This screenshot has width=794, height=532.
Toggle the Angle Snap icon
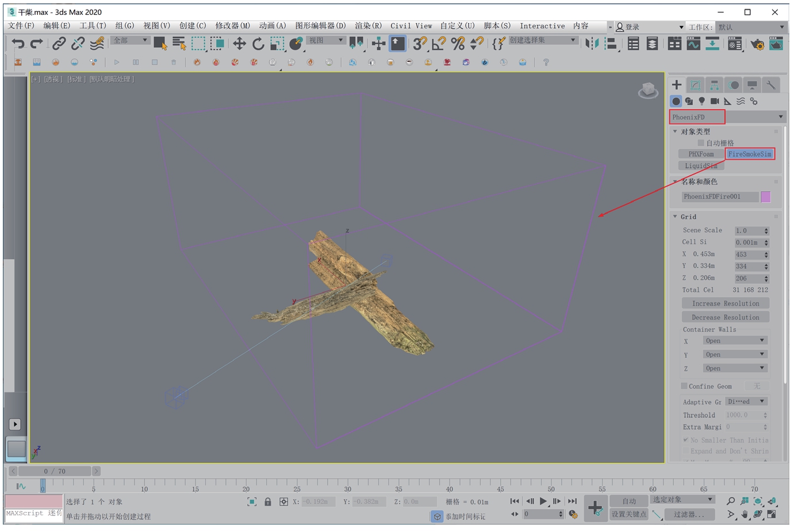(x=439, y=44)
